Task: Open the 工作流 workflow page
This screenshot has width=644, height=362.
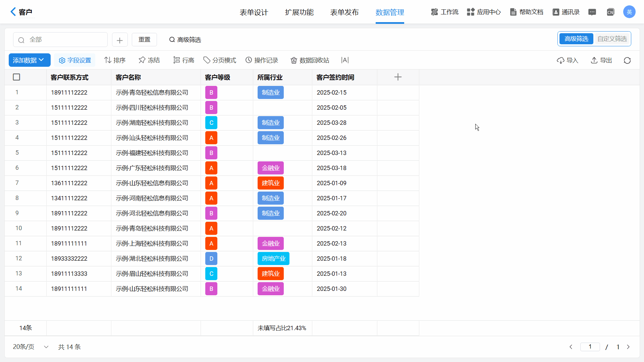Action: (445, 12)
